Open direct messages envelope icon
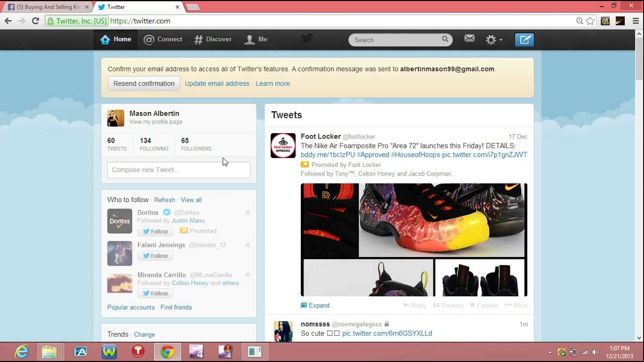Image resolution: width=644 pixels, height=362 pixels. [x=469, y=39]
